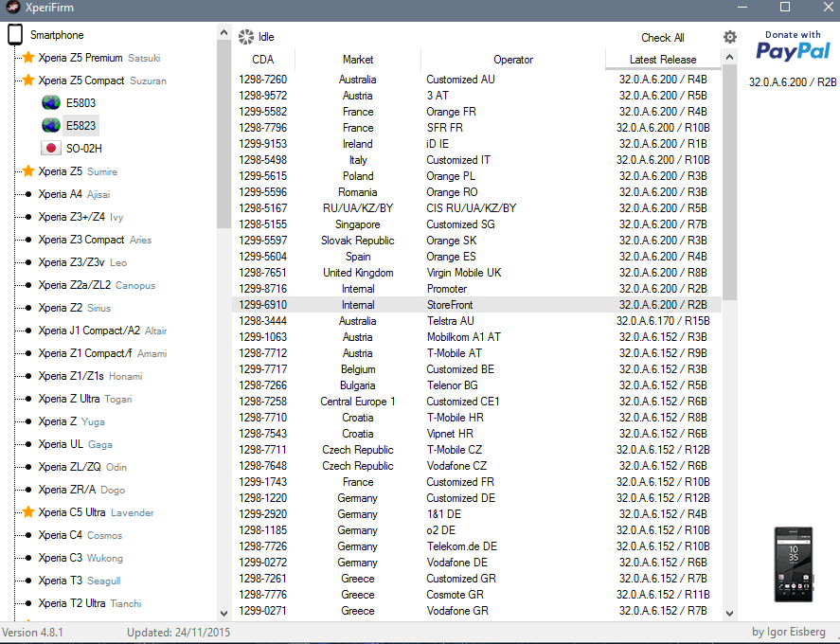The image size is (840, 644).
Task: Click the Smartphone device icon
Action: (x=15, y=35)
